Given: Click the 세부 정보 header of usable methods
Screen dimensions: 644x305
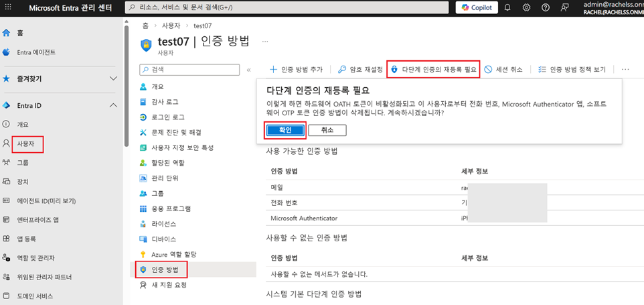Looking at the screenshot, I should coord(475,171).
